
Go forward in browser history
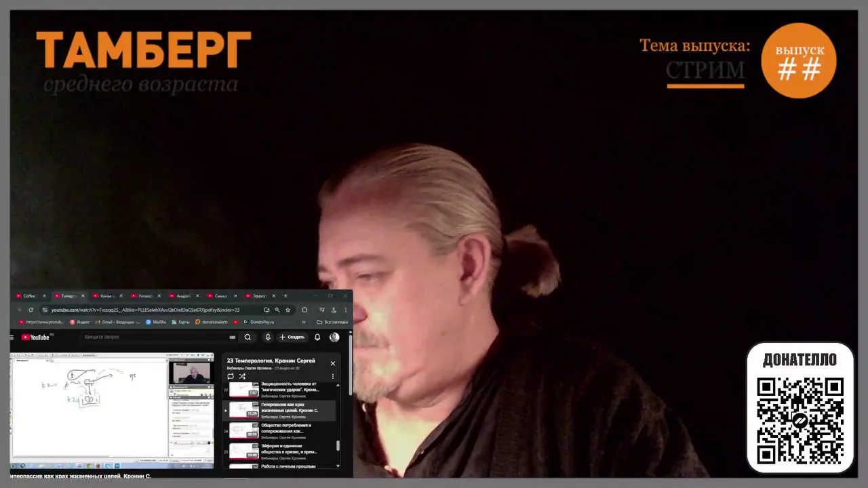point(19,310)
